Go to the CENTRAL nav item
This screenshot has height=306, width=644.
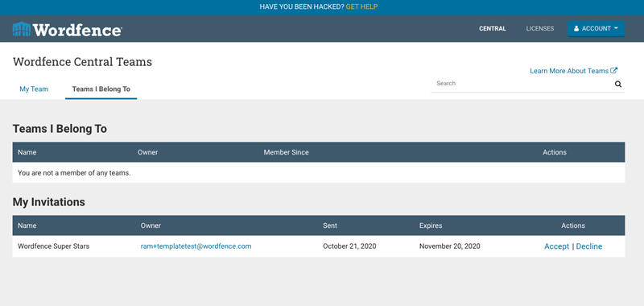[492, 29]
